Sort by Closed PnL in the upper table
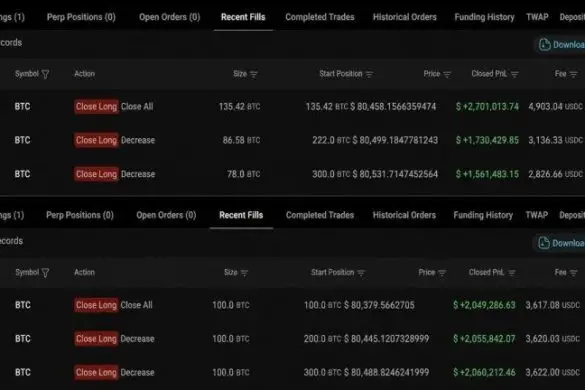This screenshot has height=390, width=585. coord(514,74)
